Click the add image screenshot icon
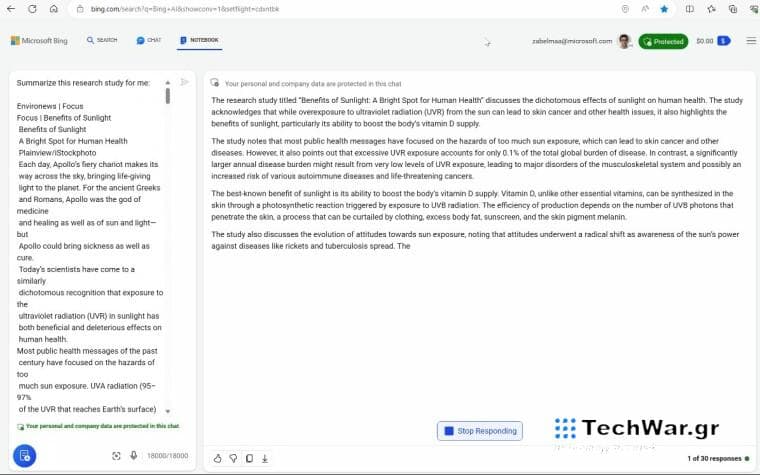760x475 pixels. (x=116, y=456)
